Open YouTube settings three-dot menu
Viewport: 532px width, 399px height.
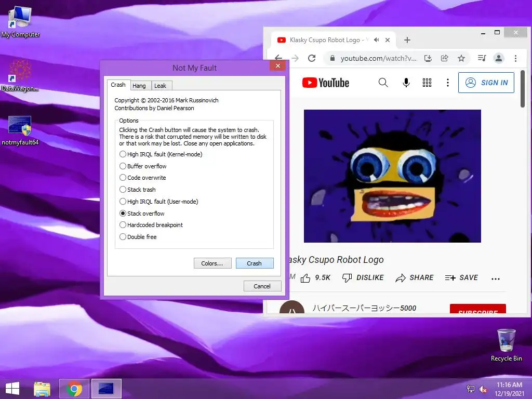(x=448, y=83)
